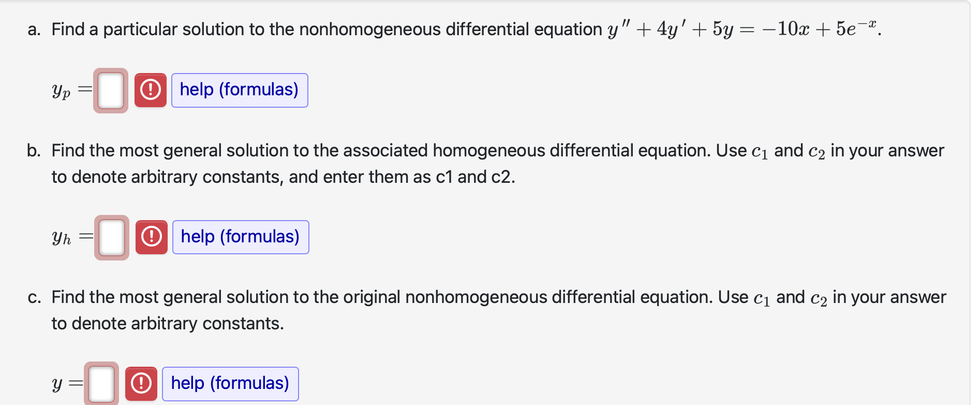This screenshot has height=405, width=980.
Task: Click the answer box next to y_h equals
Action: point(111,237)
